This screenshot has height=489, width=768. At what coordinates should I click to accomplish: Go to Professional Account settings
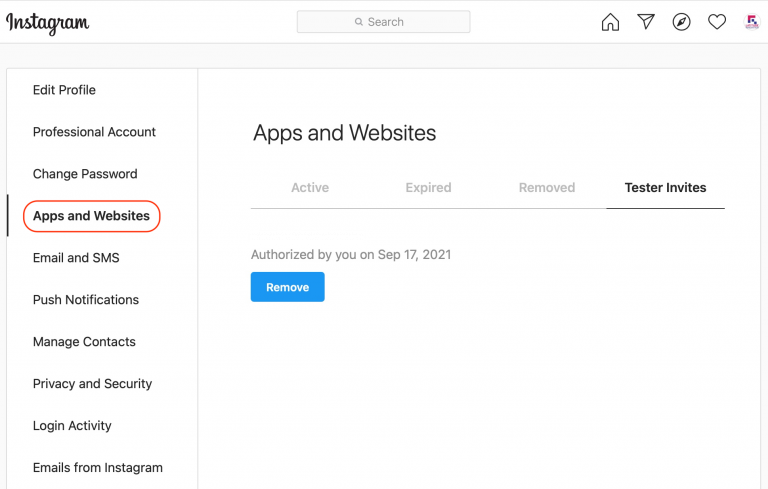point(94,132)
